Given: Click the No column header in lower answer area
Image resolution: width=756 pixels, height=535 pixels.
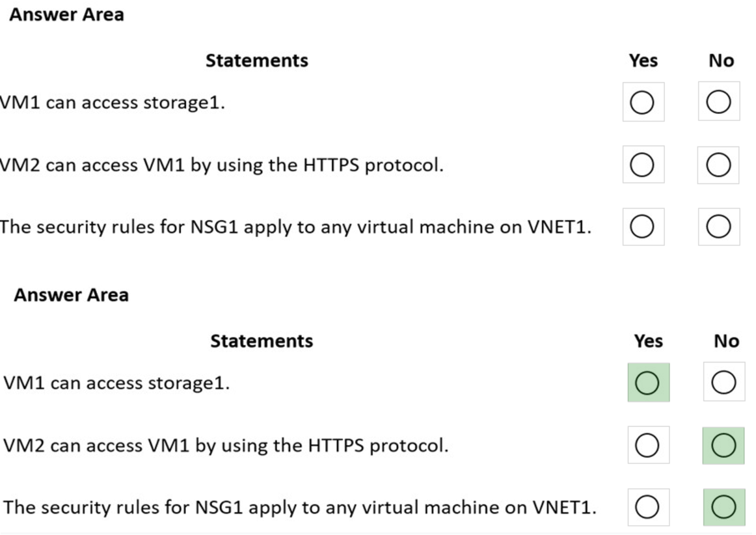Looking at the screenshot, I should click(725, 341).
